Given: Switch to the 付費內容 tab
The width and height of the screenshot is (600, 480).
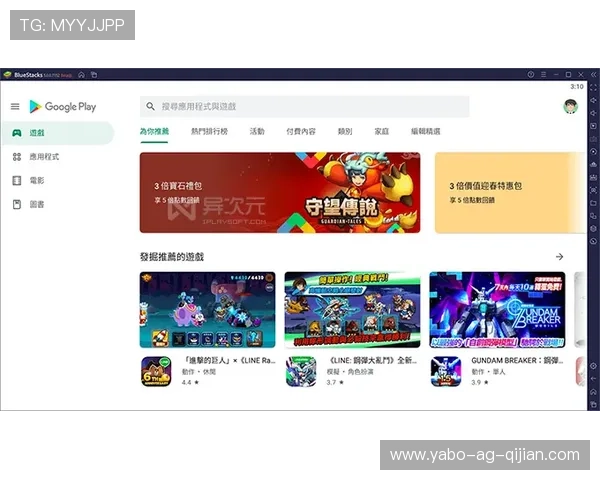Looking at the screenshot, I should (301, 131).
